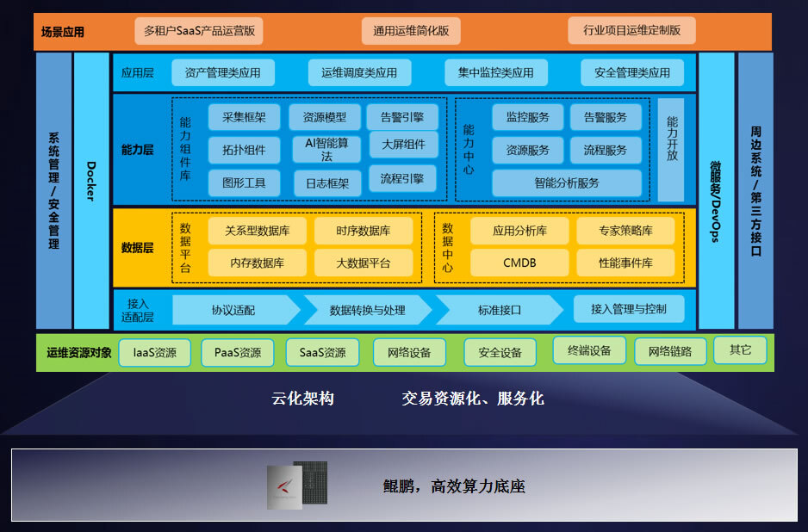Click 资产管理类应用 block
This screenshot has height=532, width=808.
(222, 72)
